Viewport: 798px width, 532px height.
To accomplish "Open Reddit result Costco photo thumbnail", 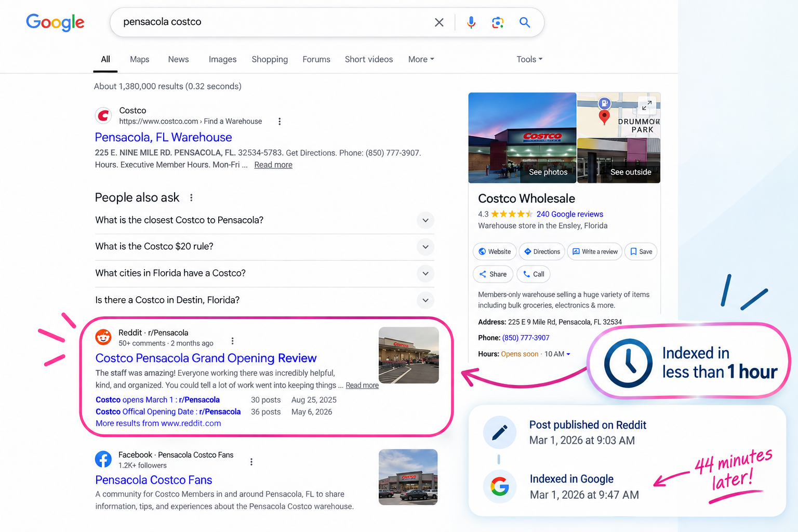I will pos(409,355).
